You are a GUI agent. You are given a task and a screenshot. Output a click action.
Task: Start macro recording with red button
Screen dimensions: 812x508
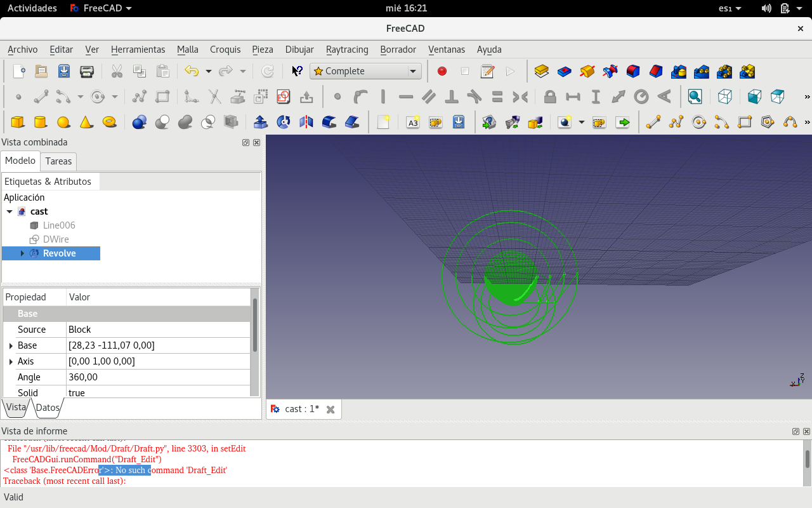(x=442, y=72)
